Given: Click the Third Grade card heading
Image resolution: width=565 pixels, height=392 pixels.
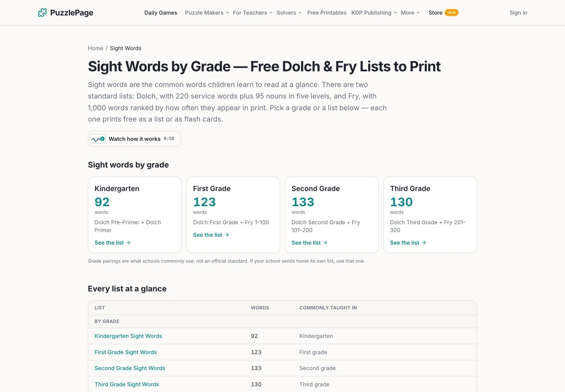Looking at the screenshot, I should pyautogui.click(x=410, y=189).
